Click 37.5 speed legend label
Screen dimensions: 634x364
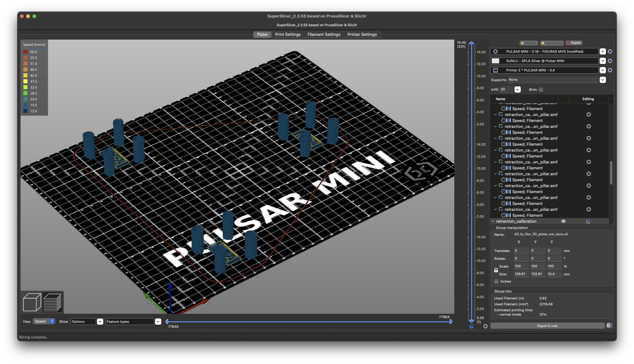click(x=33, y=81)
